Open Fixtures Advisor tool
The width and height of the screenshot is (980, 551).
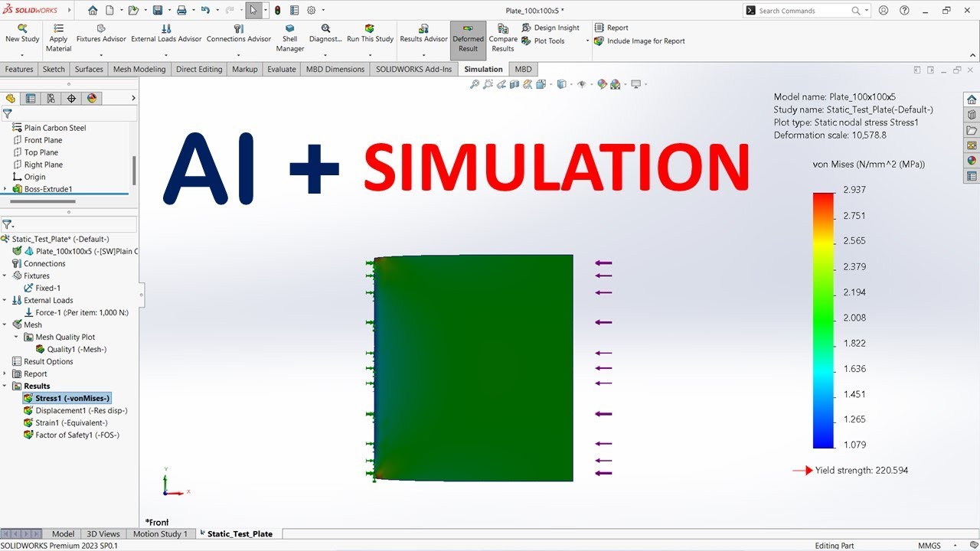(101, 34)
